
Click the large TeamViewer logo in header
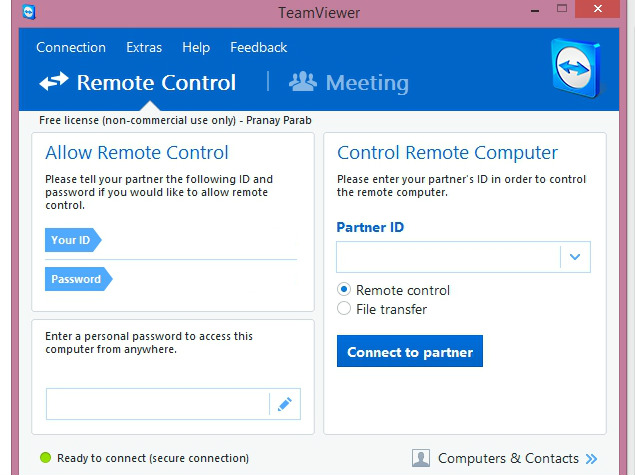[576, 68]
